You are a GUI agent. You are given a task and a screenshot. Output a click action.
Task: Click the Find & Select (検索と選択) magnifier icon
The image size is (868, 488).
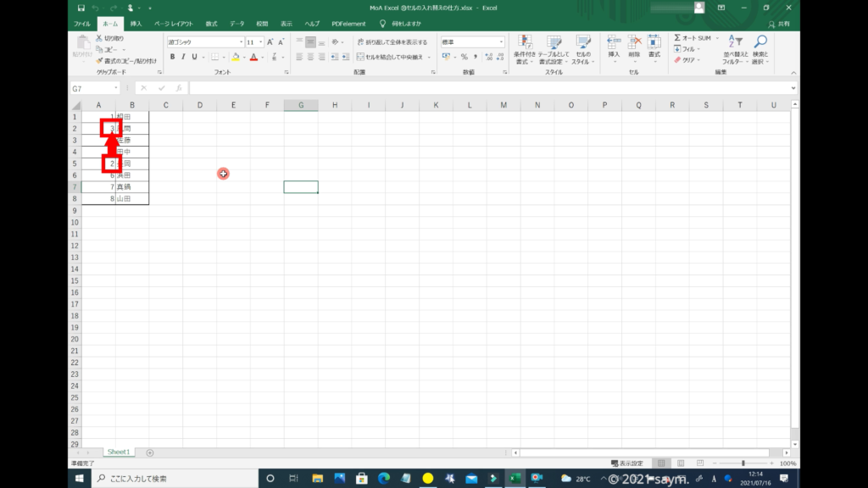(x=760, y=49)
